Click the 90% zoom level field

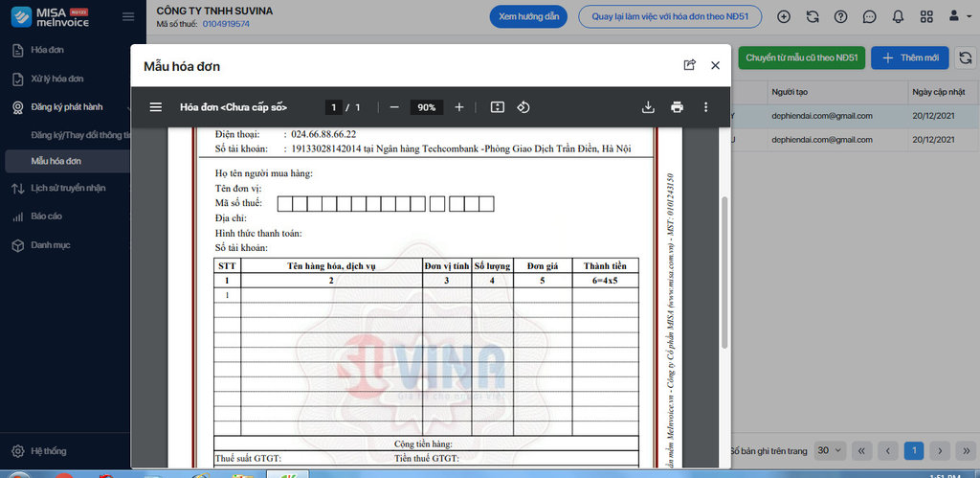[x=427, y=107]
